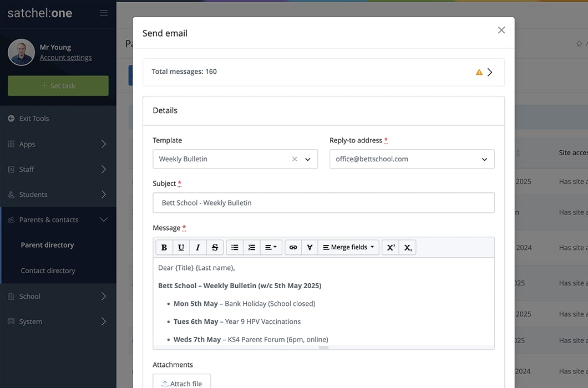
Task: Click inside the message body editor
Action: 323,302
